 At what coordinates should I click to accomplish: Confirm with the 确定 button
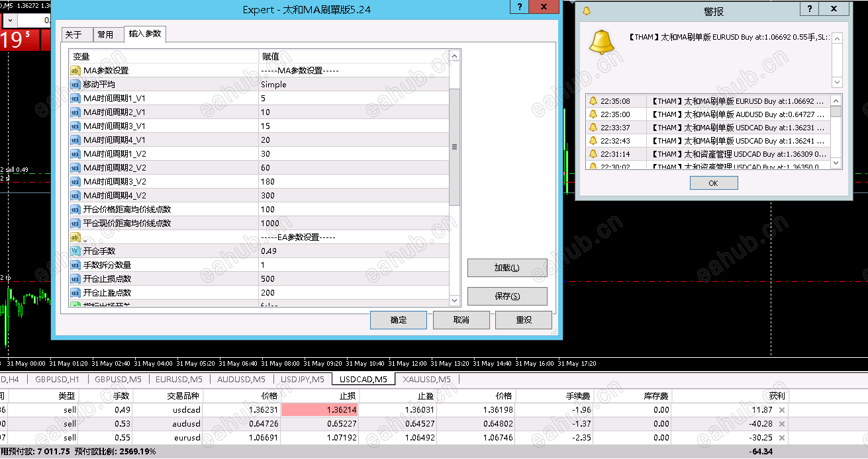tap(399, 320)
